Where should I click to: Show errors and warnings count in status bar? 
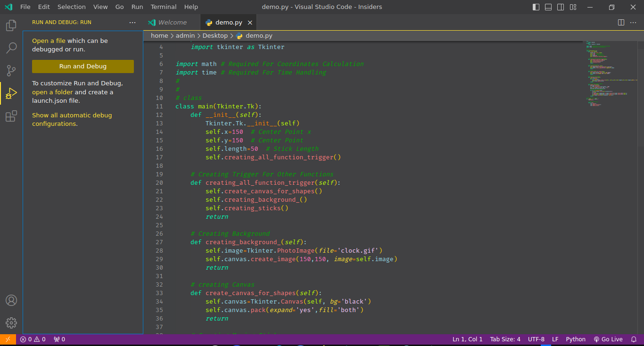33,339
